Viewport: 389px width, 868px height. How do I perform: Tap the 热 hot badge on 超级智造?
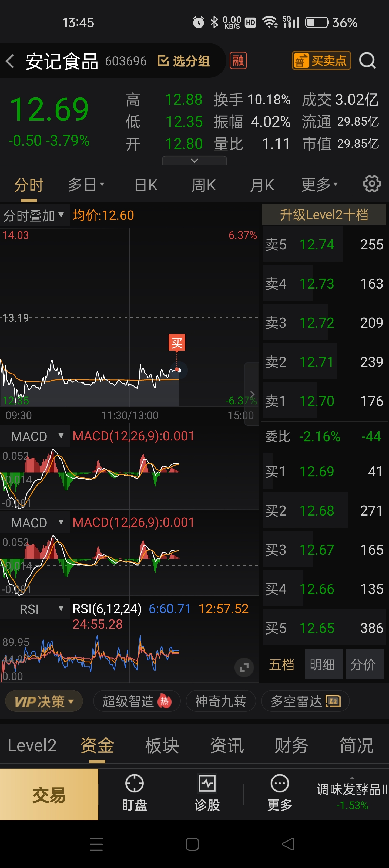(164, 701)
